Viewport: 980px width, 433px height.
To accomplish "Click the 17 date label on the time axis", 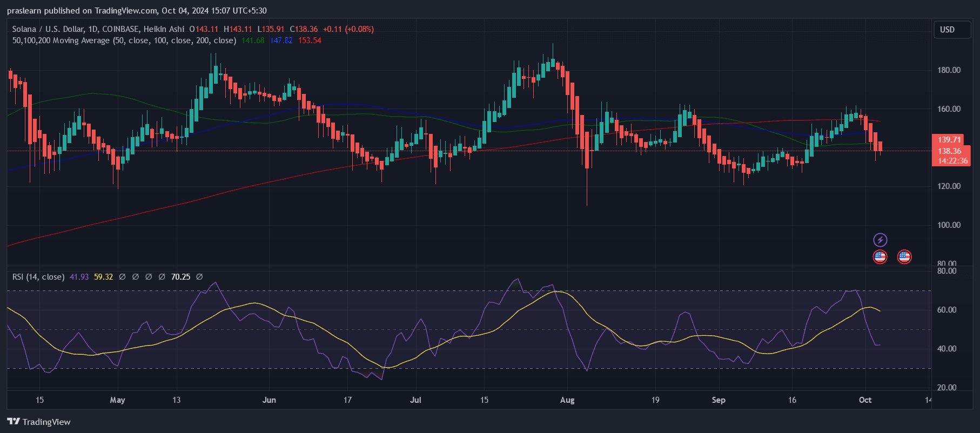I will coord(347,400).
